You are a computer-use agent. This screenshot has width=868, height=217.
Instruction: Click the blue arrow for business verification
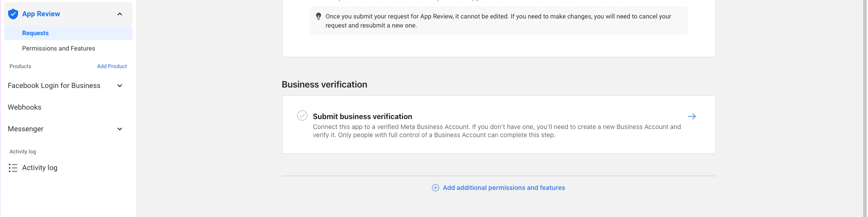click(692, 116)
